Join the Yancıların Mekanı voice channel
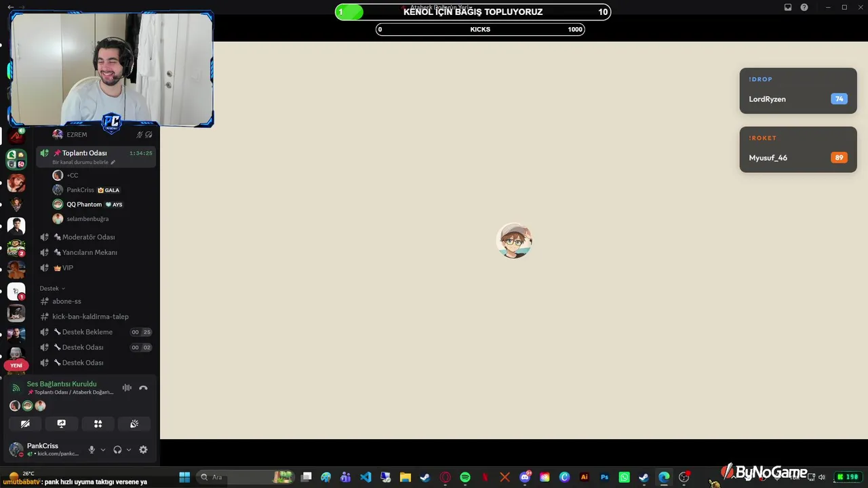The width and height of the screenshot is (868, 488). pos(96,252)
